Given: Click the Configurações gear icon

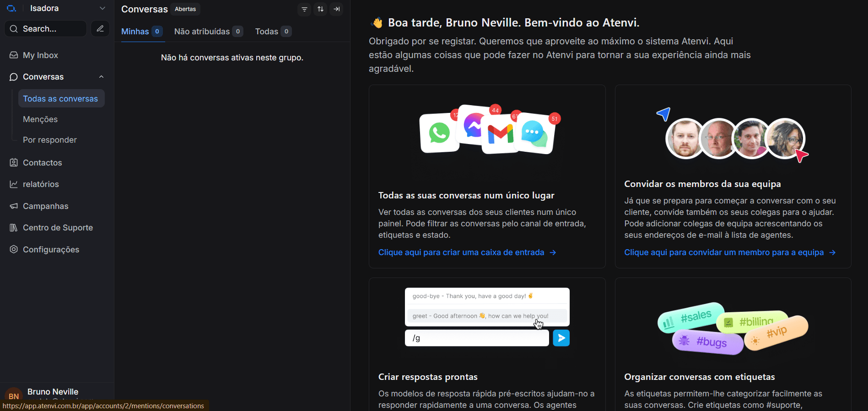Looking at the screenshot, I should (14, 250).
